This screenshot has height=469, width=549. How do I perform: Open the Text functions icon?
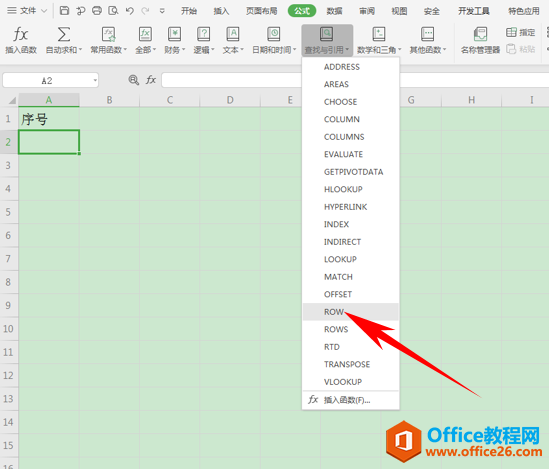[x=232, y=34]
